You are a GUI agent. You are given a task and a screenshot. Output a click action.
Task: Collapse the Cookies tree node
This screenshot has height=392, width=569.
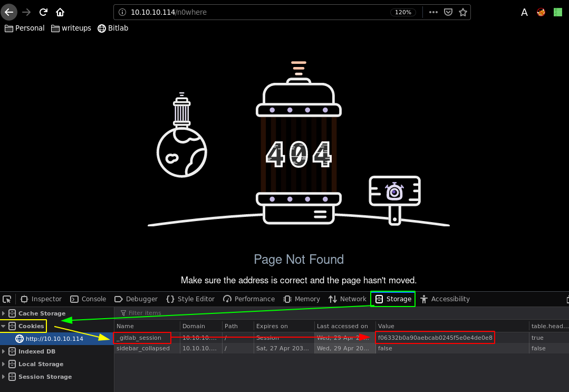(4, 326)
